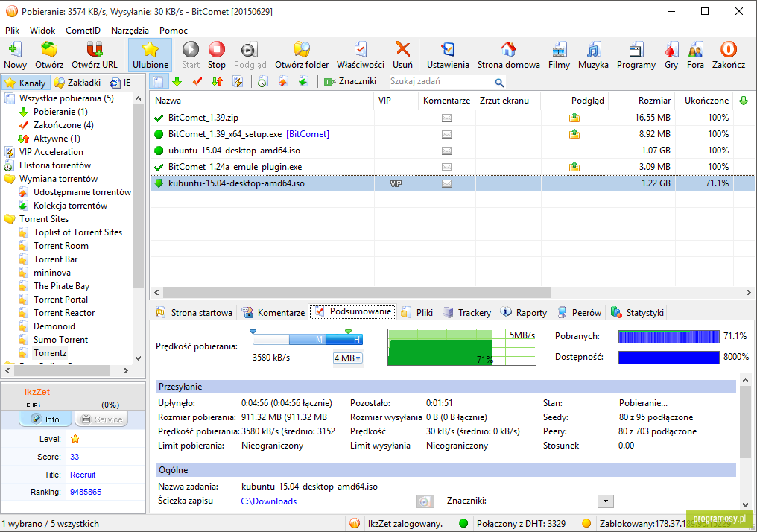757x532 pixels.
Task: Open the Ranking 9485865 link
Action: (86, 492)
